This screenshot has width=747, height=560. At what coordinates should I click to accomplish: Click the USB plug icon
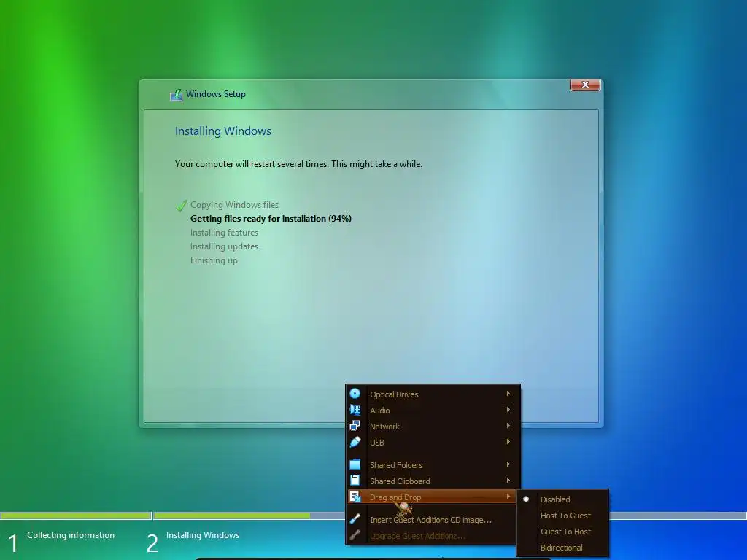point(355,443)
